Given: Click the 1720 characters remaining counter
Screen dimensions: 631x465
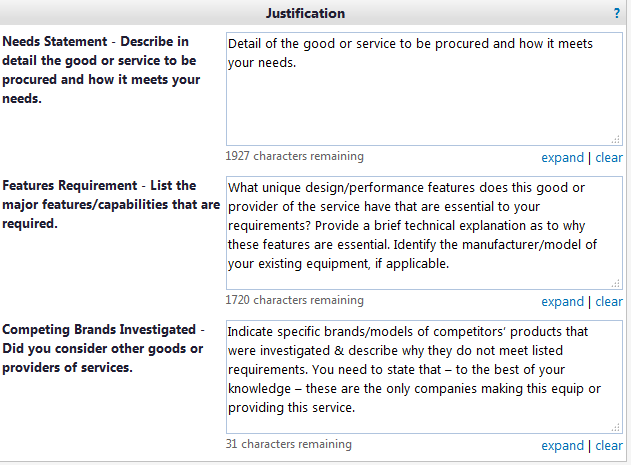Looking at the screenshot, I should point(295,300).
